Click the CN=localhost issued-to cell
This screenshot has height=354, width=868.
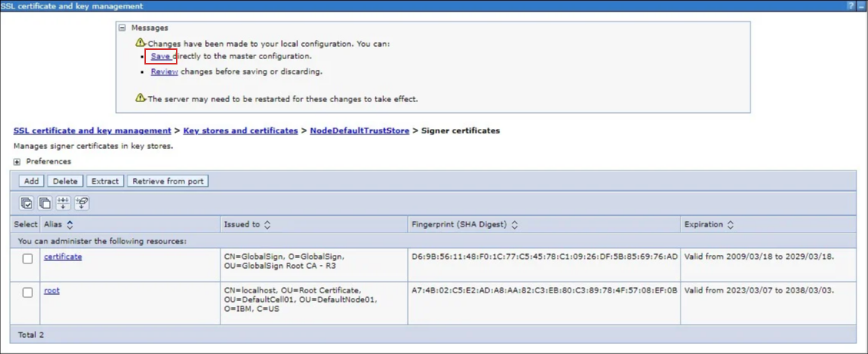point(314,303)
